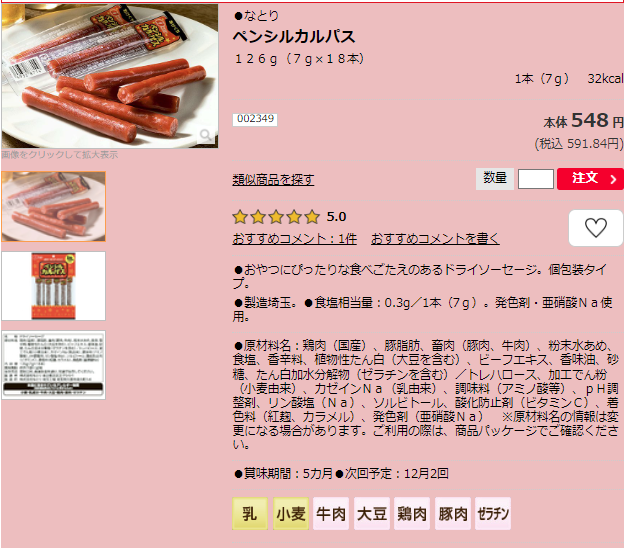Click the magnifier zoom icon on product image

[x=206, y=136]
